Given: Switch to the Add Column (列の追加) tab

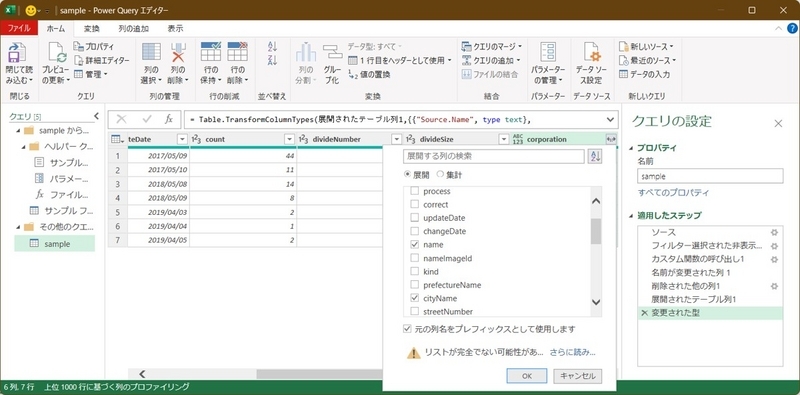Looking at the screenshot, I should [133, 29].
